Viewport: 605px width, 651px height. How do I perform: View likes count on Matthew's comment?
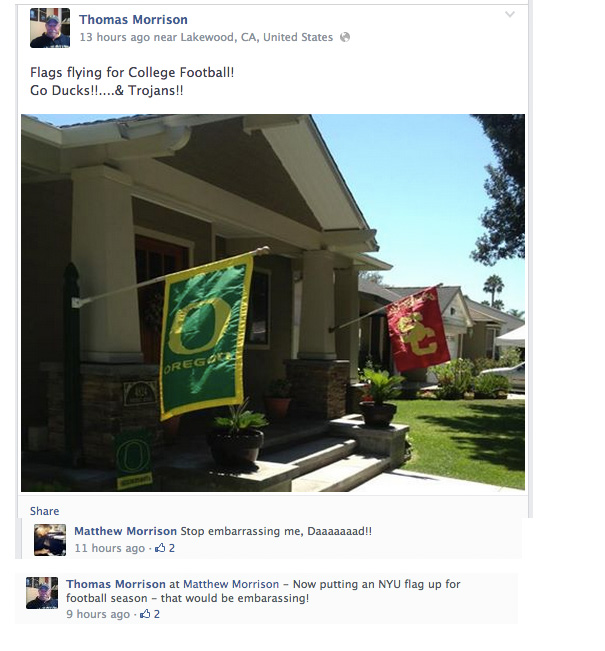(x=171, y=548)
